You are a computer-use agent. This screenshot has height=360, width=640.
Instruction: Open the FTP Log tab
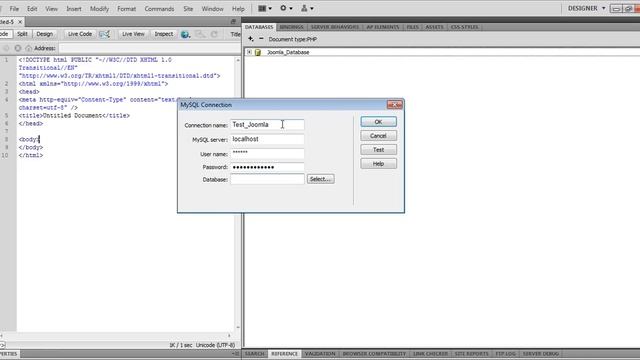[505, 353]
